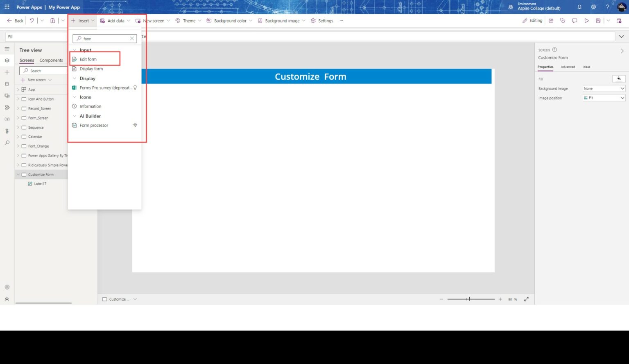Open the Data panel from the left rail
The height and width of the screenshot is (364, 629).
click(7, 84)
